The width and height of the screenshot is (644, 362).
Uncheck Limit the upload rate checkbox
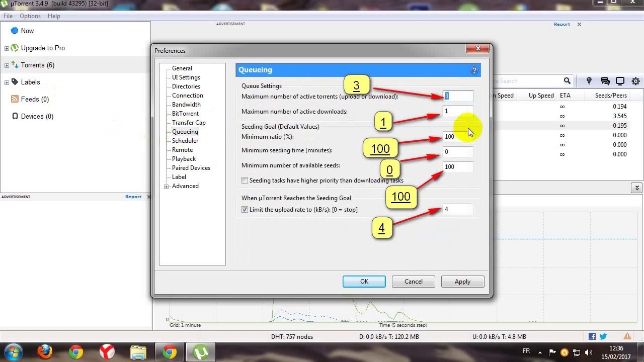(245, 210)
